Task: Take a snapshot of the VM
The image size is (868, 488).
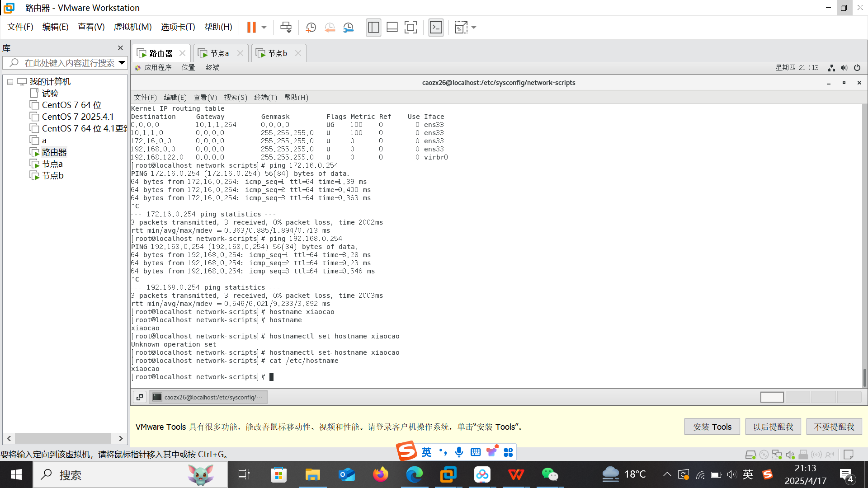Action: (311, 28)
